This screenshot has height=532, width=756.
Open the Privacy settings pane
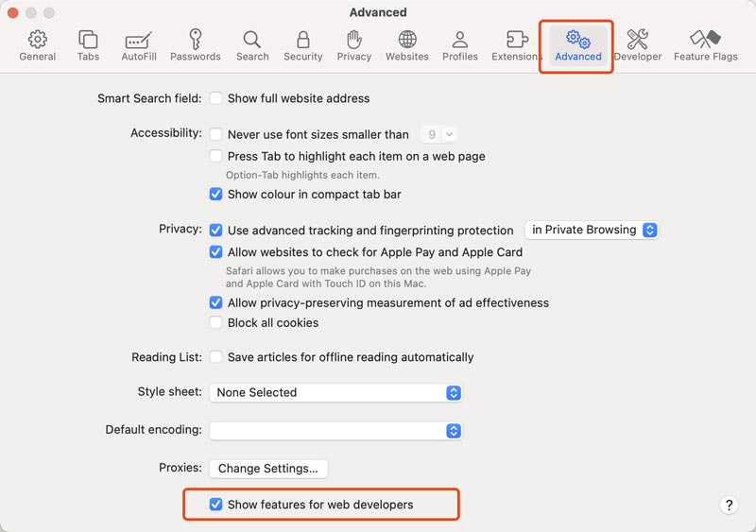353,46
